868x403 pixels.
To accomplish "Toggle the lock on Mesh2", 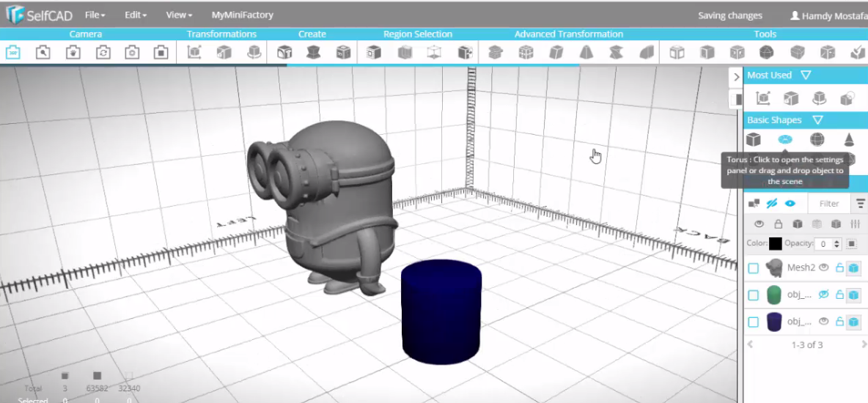I will [839, 267].
